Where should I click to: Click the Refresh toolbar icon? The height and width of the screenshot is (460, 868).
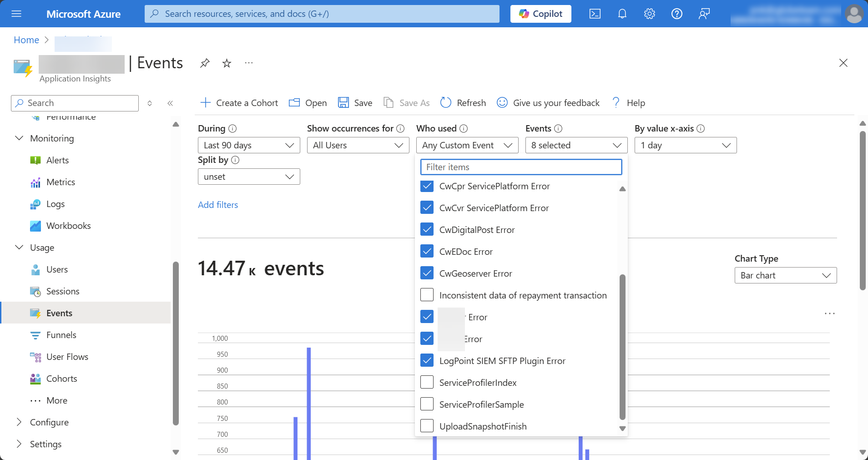pos(446,103)
